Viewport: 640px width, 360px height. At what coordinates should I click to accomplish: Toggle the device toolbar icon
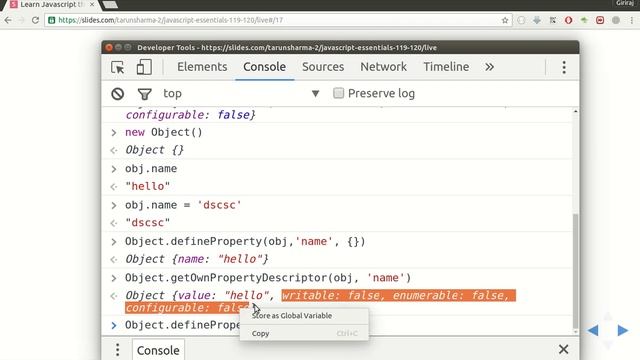[144, 67]
